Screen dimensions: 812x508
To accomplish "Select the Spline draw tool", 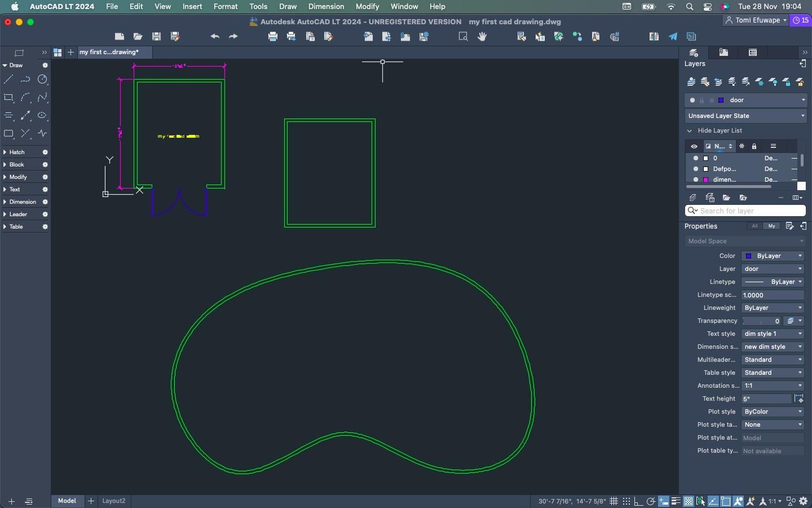I will pos(42,98).
